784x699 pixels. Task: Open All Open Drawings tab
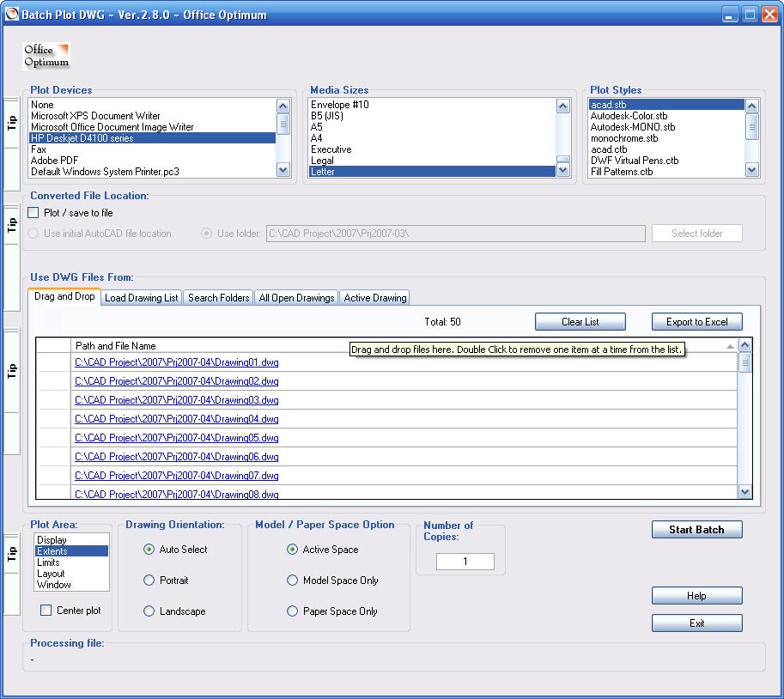[x=296, y=297]
